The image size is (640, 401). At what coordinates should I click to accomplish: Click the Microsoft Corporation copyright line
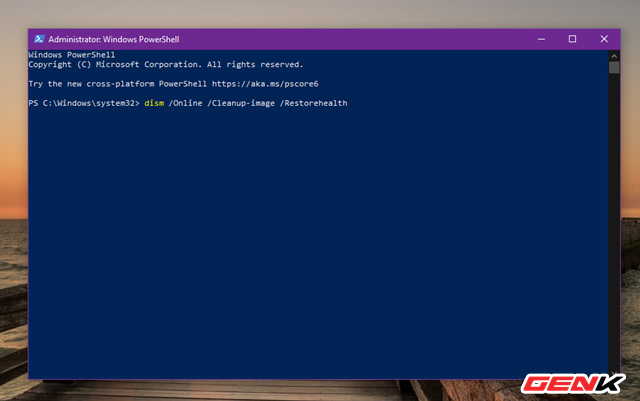pyautogui.click(x=165, y=64)
